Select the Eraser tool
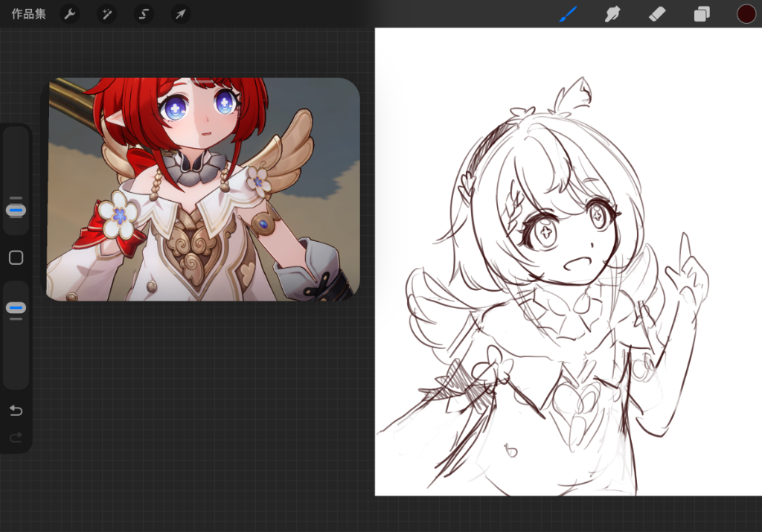 click(656, 14)
